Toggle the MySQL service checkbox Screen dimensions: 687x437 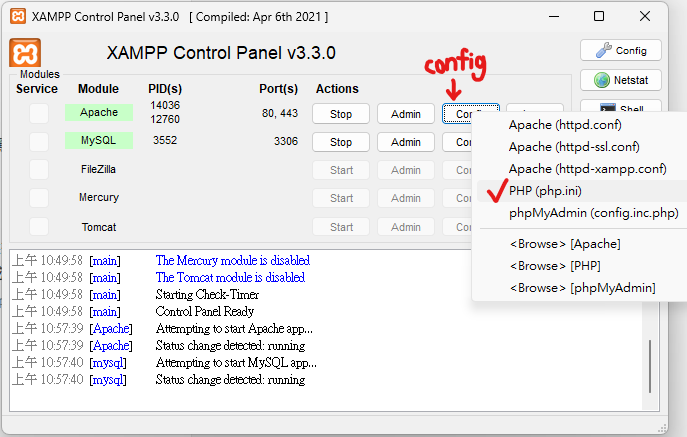pos(39,142)
